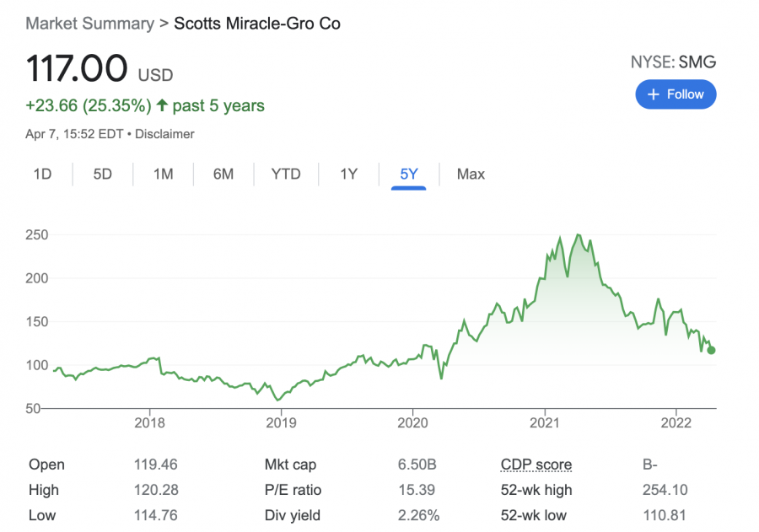Click the Div yield value 2.26%
759x532 pixels.
click(418, 515)
